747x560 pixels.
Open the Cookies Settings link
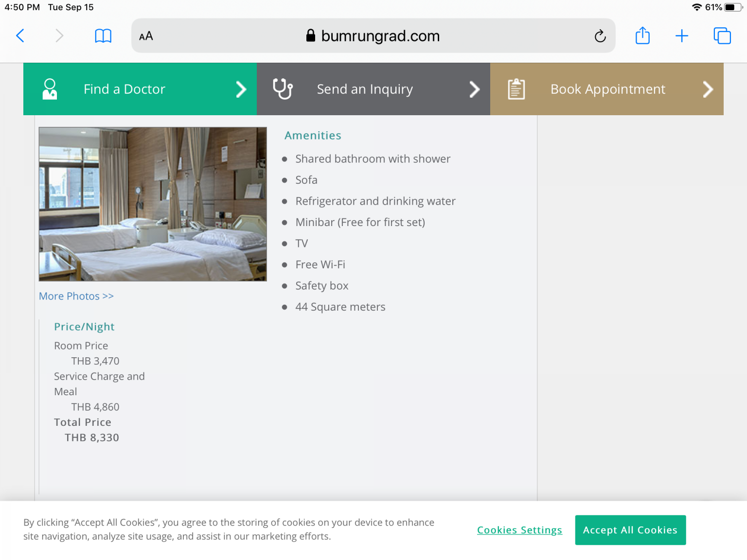519,530
